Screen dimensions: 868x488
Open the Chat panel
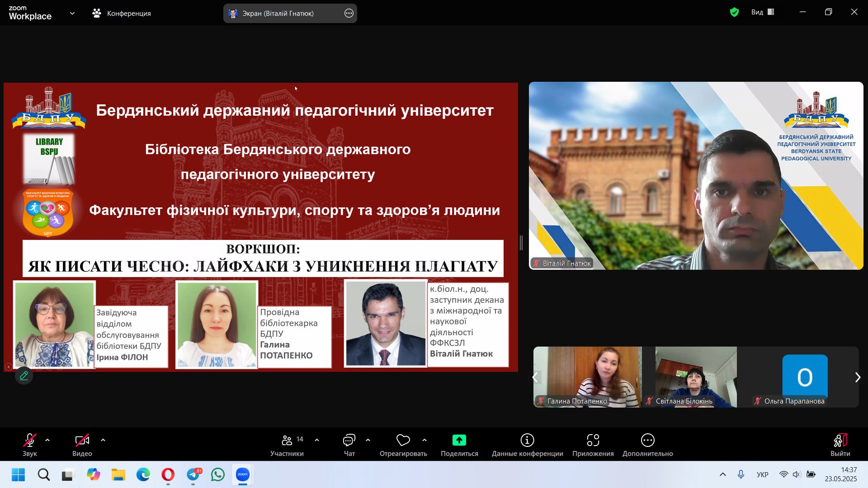[349, 441]
